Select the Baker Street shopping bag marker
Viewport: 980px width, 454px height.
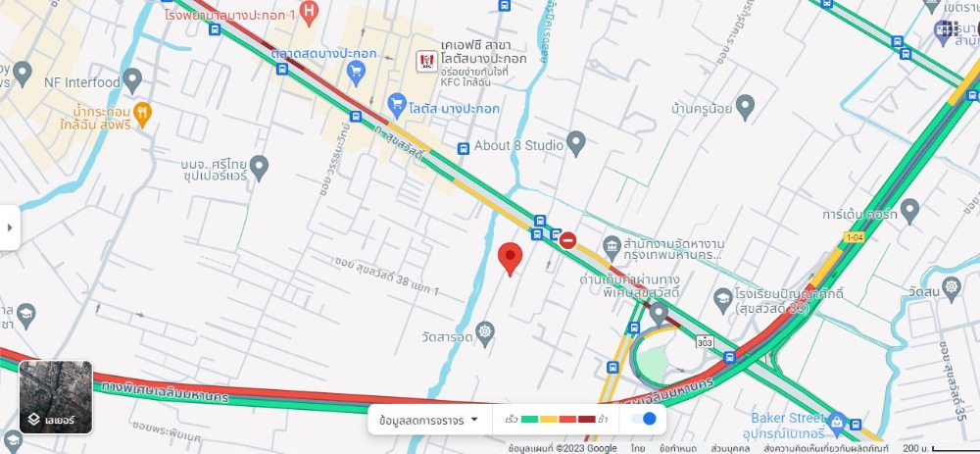coord(835,425)
